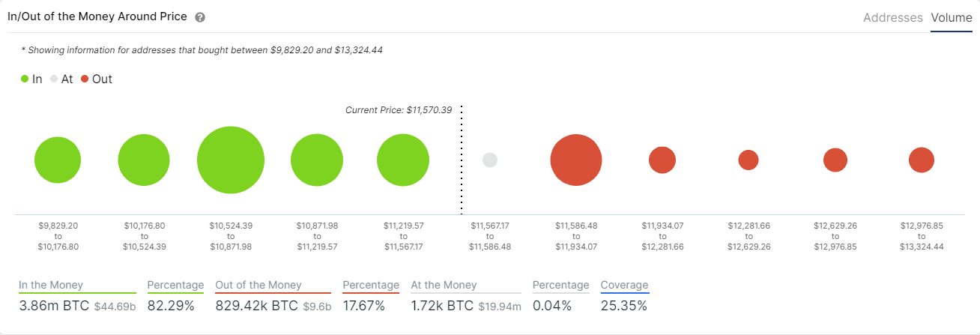Click the red bubble for $11,934.07 to $12,281.66

(662, 160)
